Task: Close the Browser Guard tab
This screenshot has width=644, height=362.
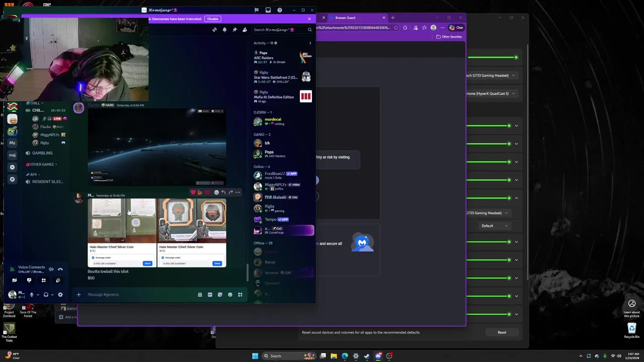Action: click(383, 18)
